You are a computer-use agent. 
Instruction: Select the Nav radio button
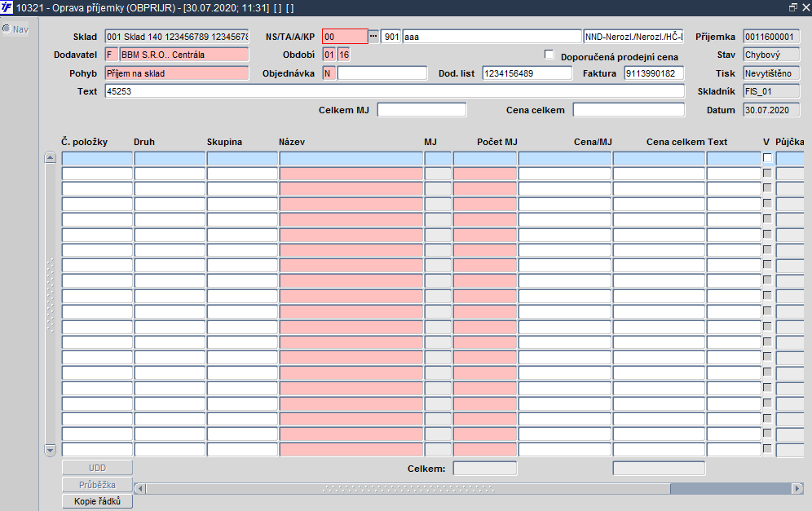point(7,29)
